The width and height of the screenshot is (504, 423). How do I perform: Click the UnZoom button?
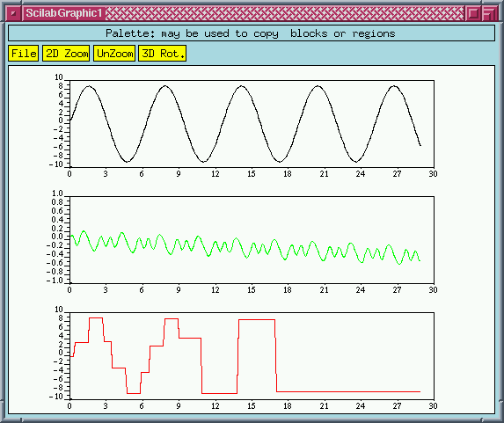tap(114, 54)
